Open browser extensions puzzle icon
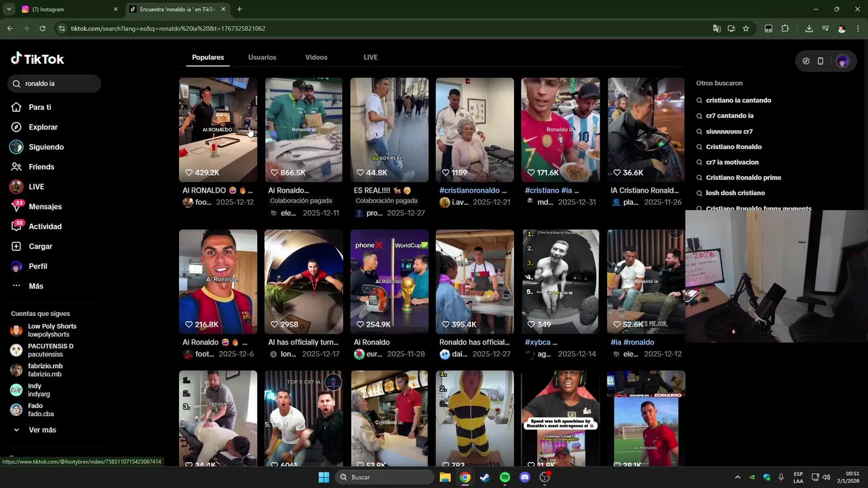 coord(785,28)
